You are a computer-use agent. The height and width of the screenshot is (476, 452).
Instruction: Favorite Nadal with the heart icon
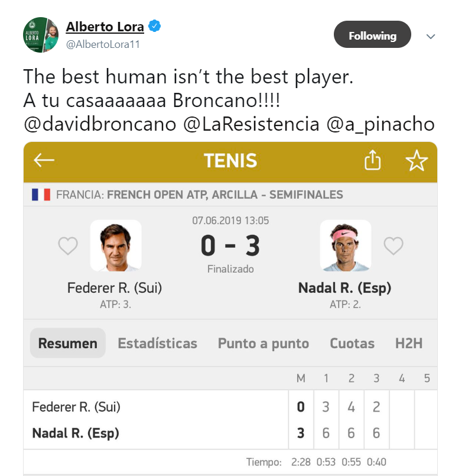click(x=394, y=245)
